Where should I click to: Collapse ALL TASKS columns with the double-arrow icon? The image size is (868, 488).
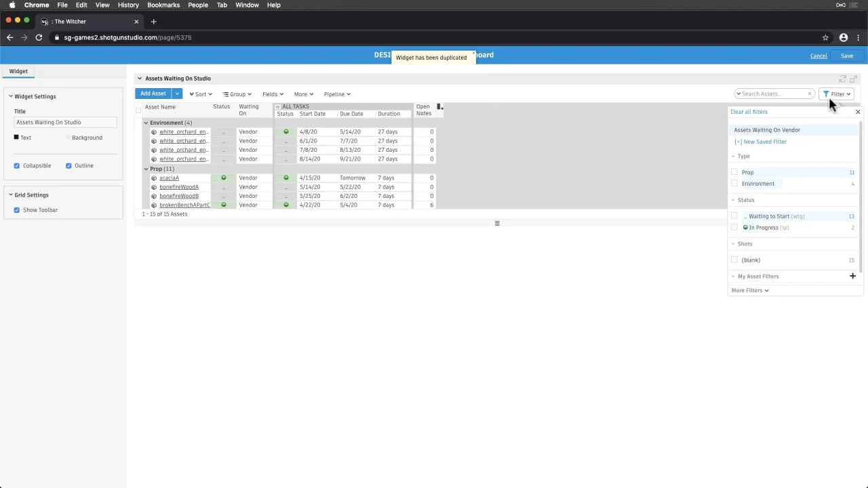[x=277, y=107]
